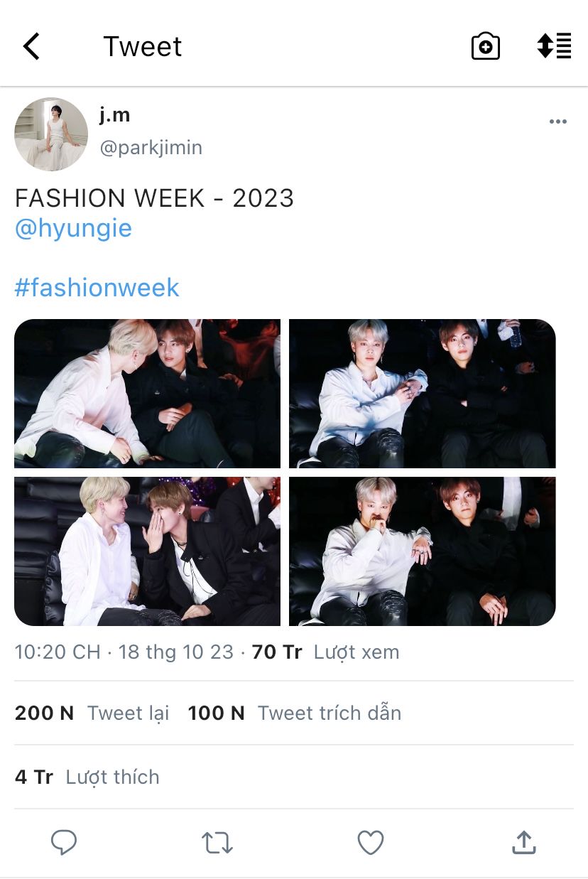The width and height of the screenshot is (588, 879).
Task: Tap the sort order icon
Action: [x=554, y=46]
